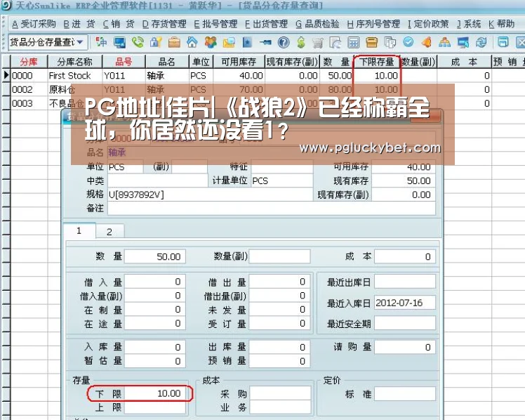Click the 计量单位 field showing PCS

(281, 181)
